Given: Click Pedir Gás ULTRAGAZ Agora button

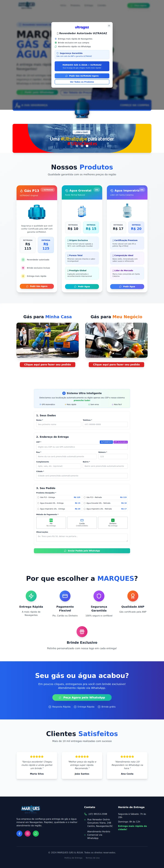Looking at the screenshot, I should point(82,76).
